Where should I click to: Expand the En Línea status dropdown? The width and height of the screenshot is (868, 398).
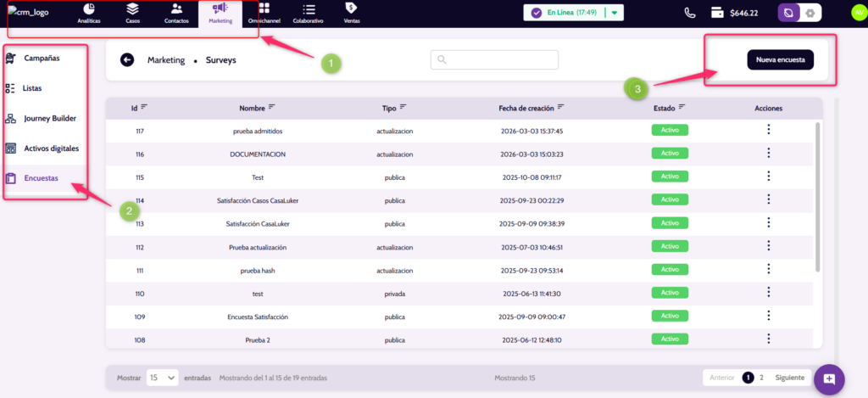coord(615,13)
